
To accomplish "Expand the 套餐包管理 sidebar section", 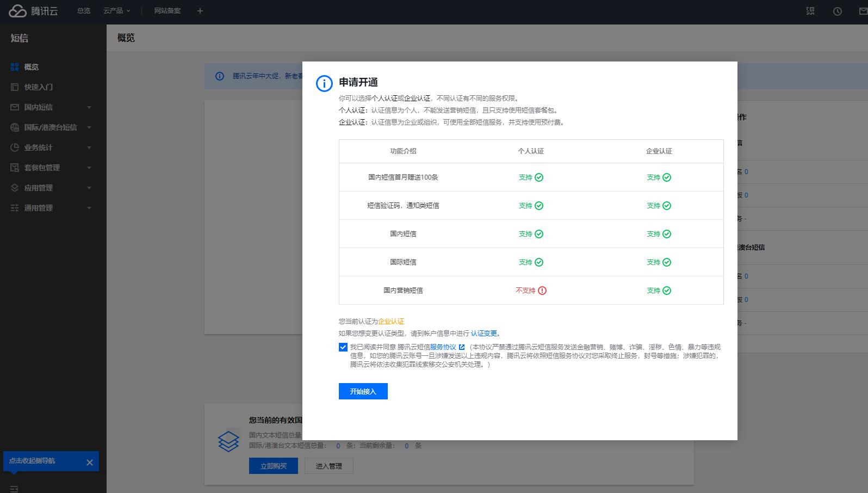I will [89, 168].
